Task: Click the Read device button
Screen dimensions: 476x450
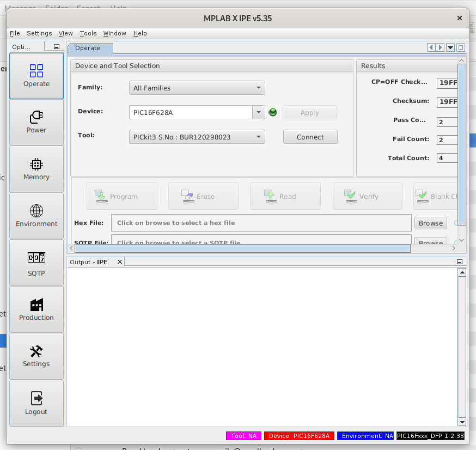Action: (285, 196)
